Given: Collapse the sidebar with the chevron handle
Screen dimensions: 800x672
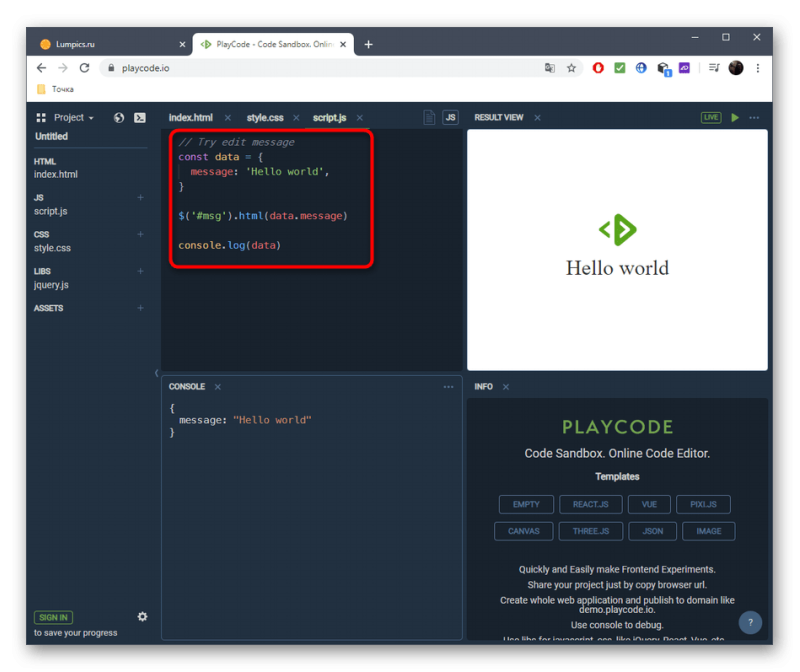Looking at the screenshot, I should point(156,373).
